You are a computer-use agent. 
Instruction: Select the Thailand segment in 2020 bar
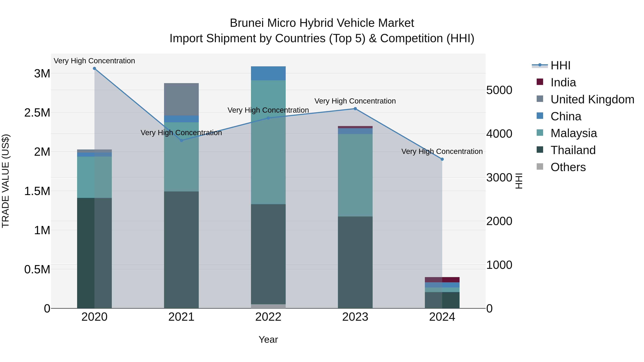pos(94,253)
